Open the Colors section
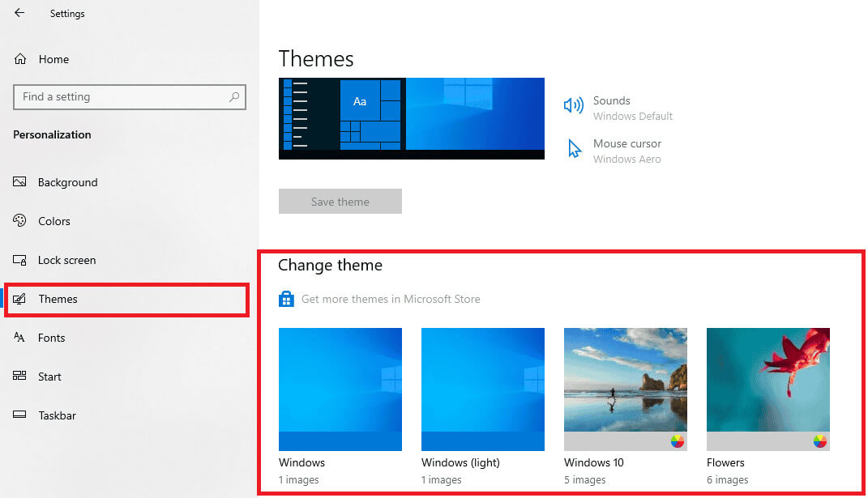868x498 pixels. [54, 221]
